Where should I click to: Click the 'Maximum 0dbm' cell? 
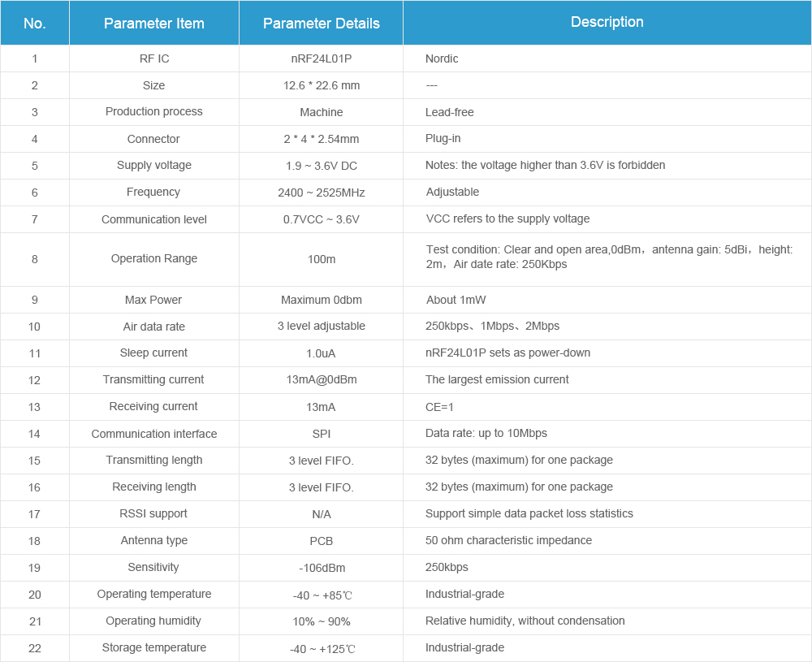coord(321,300)
